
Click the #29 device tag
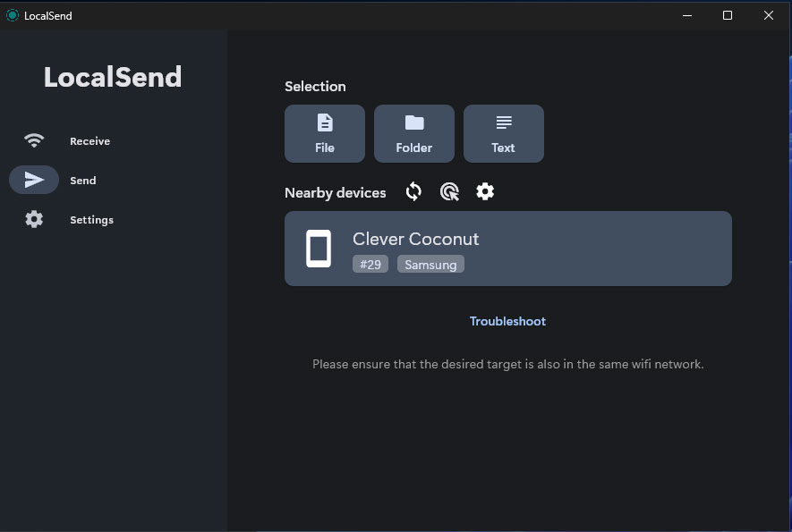370,265
